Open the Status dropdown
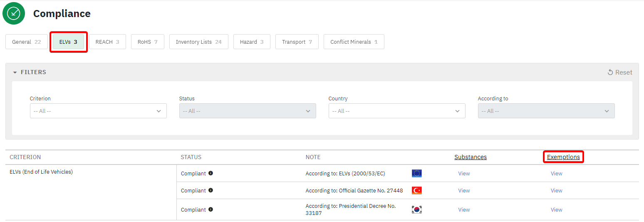 (x=247, y=111)
